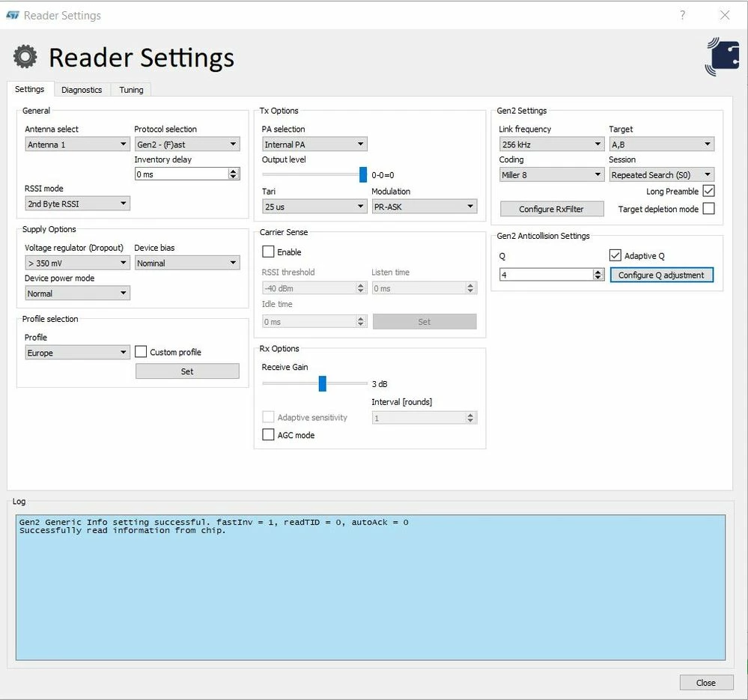Click the ST logo in title bar
This screenshot has height=700, width=748.
click(13, 15)
